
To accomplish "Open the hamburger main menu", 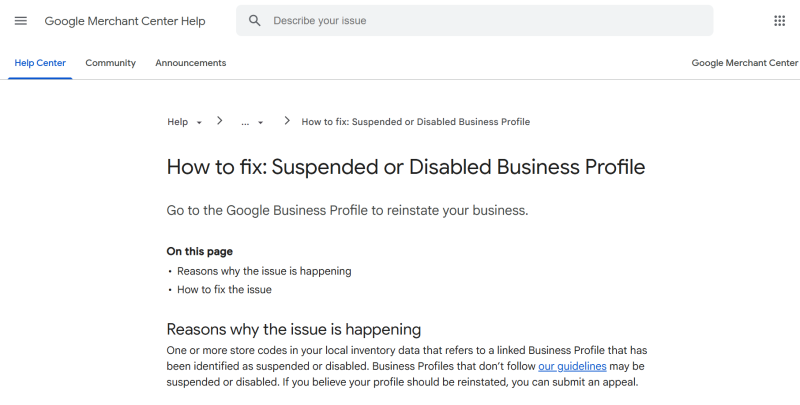I will pyautogui.click(x=21, y=21).
